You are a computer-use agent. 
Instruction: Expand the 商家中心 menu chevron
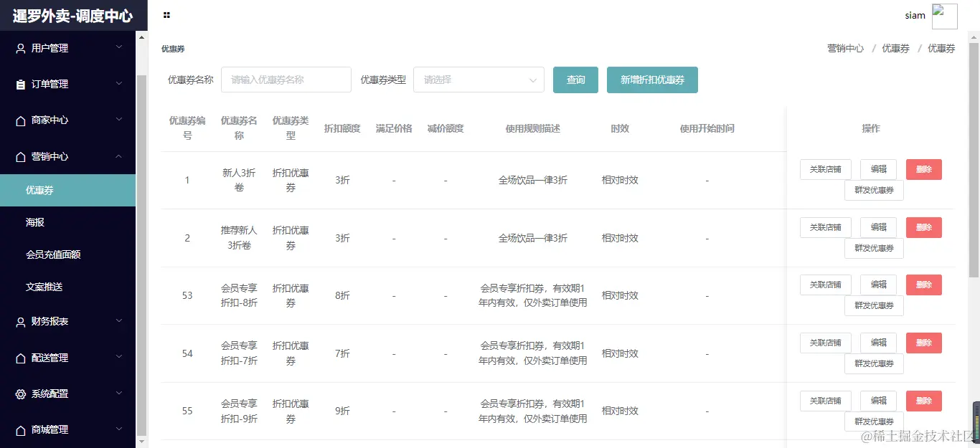click(x=119, y=120)
